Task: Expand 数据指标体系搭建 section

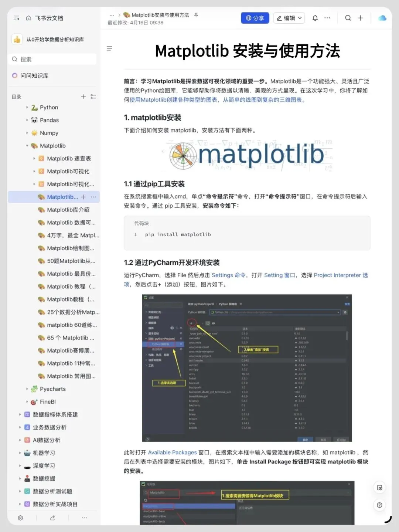Action: point(20,414)
